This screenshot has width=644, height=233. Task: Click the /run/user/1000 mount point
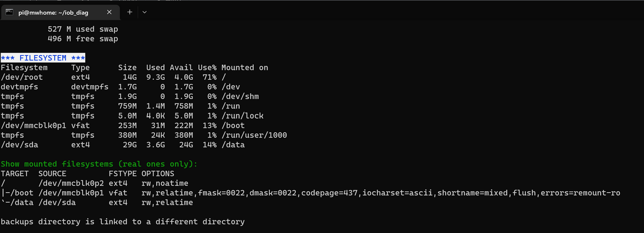pos(254,135)
